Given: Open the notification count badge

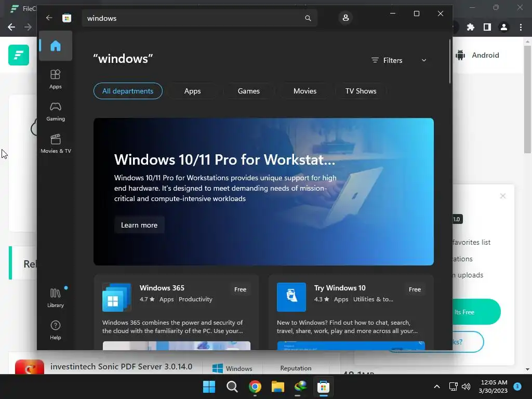Looking at the screenshot, I should [x=517, y=386].
